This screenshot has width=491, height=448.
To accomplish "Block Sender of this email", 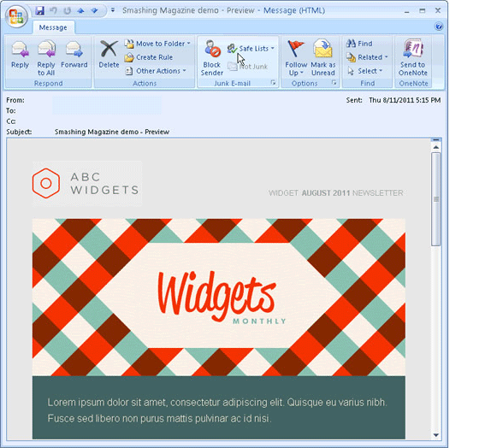I will [212, 58].
